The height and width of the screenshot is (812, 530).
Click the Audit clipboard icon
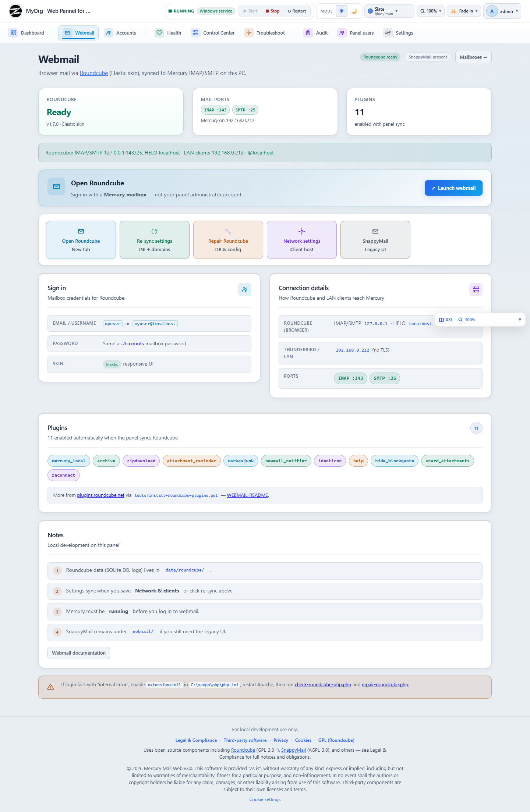pyautogui.click(x=308, y=33)
